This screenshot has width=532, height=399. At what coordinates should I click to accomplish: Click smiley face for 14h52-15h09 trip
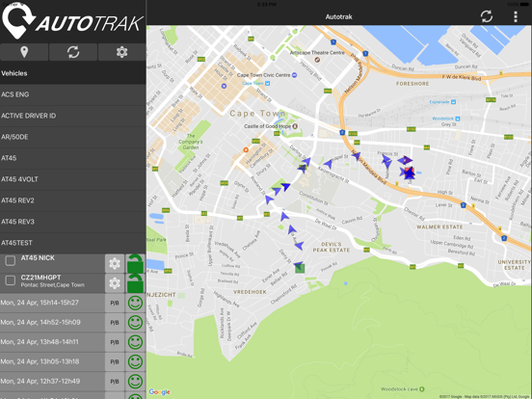click(135, 322)
